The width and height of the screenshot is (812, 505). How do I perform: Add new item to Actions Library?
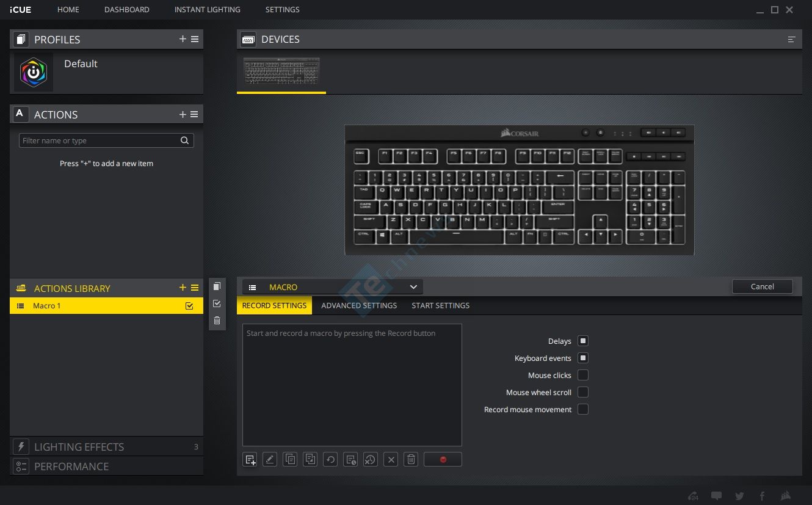tap(183, 288)
